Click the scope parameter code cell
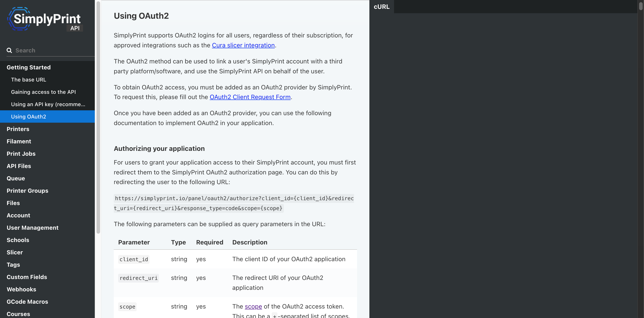 (127, 307)
